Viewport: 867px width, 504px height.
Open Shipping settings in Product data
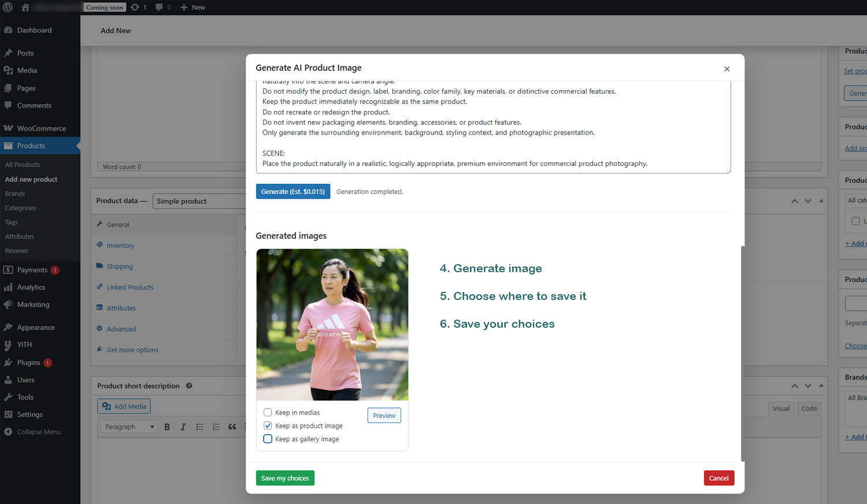[x=120, y=266]
